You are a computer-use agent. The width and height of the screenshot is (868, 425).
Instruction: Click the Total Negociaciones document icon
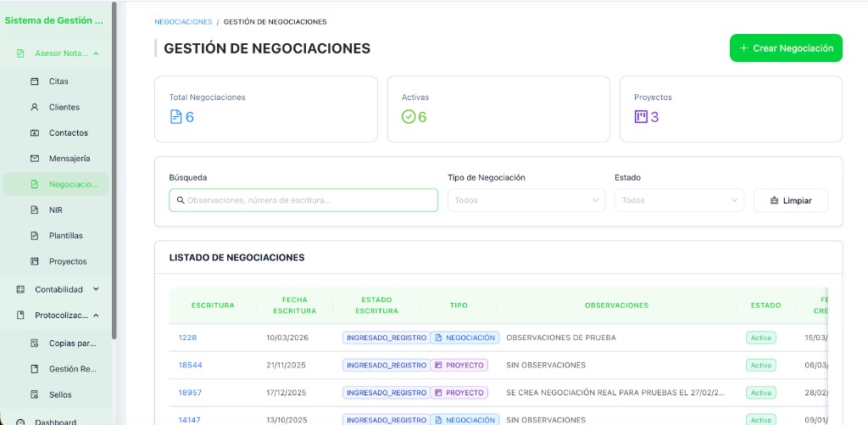coord(175,117)
